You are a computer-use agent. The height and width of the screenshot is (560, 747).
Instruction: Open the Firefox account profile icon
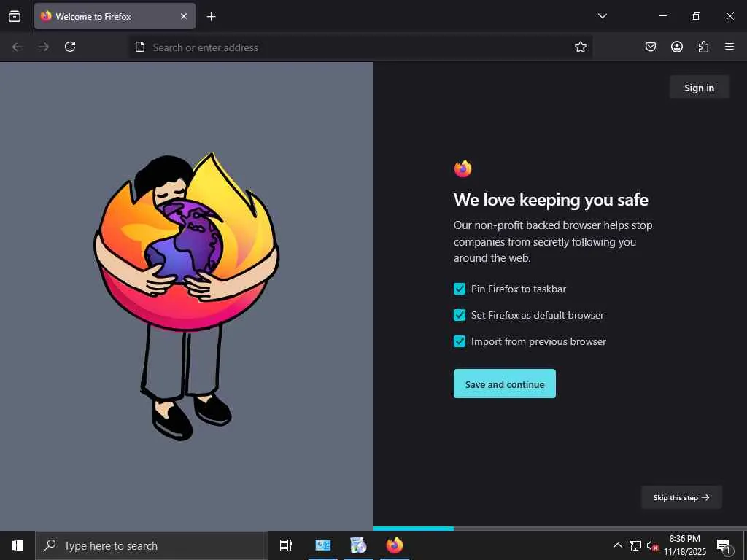click(x=676, y=47)
